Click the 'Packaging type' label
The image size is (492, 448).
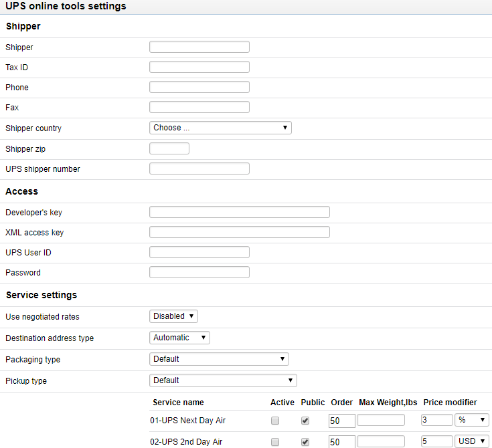click(x=33, y=359)
